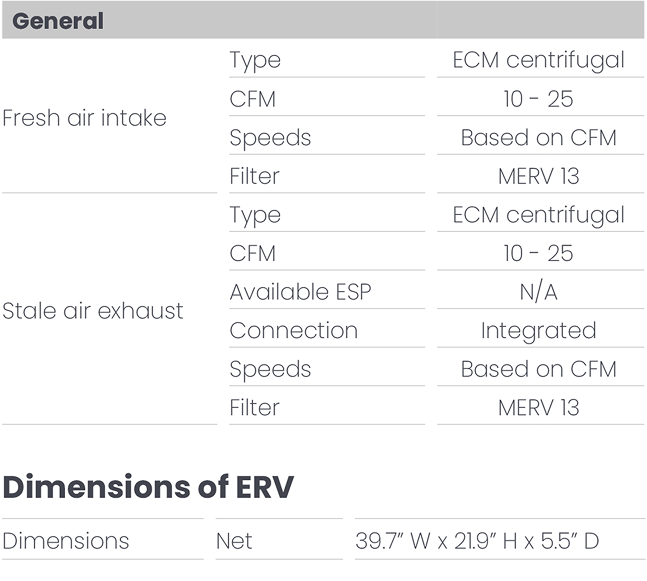
Task: Select the Fresh air intake row label
Action: (x=85, y=118)
